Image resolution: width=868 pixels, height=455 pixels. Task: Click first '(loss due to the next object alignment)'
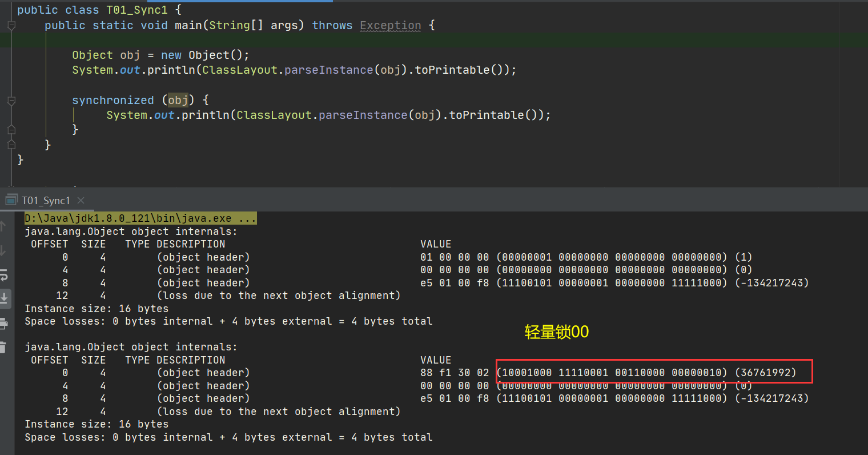(279, 296)
